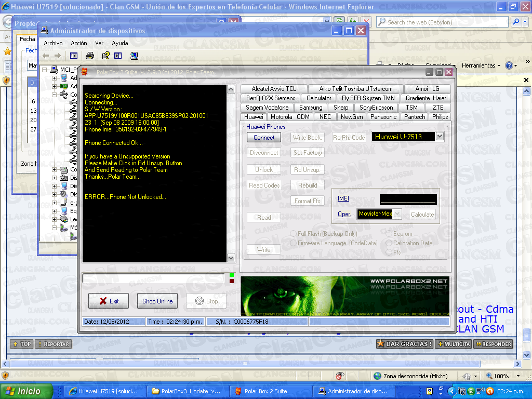The width and height of the screenshot is (532, 399).
Task: Open the help icon in Device Manager toolbar
Action: point(106,56)
